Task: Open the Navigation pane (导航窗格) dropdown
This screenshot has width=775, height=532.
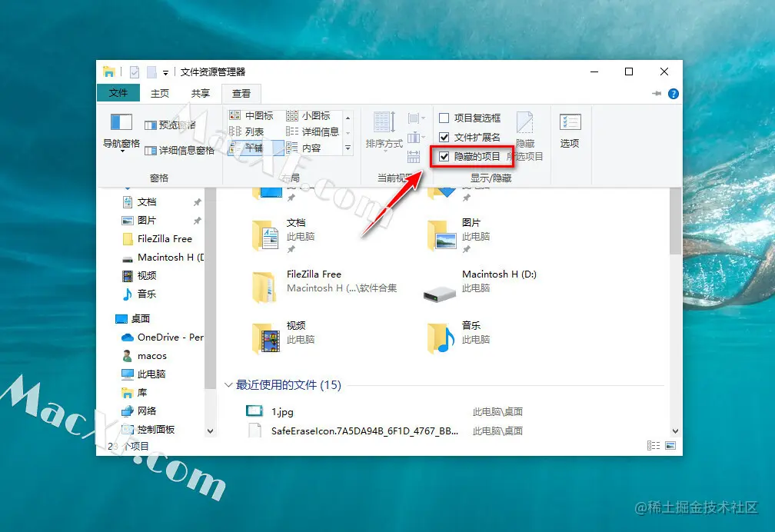Action: (x=121, y=131)
